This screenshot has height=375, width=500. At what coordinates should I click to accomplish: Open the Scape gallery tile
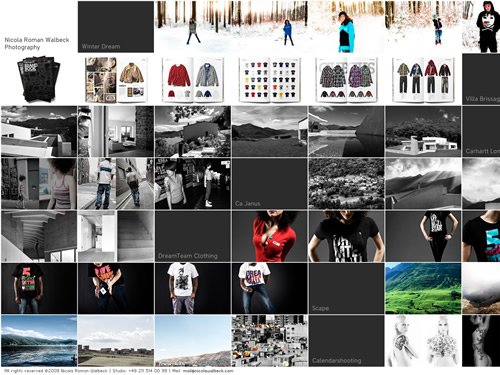pyautogui.click(x=346, y=288)
